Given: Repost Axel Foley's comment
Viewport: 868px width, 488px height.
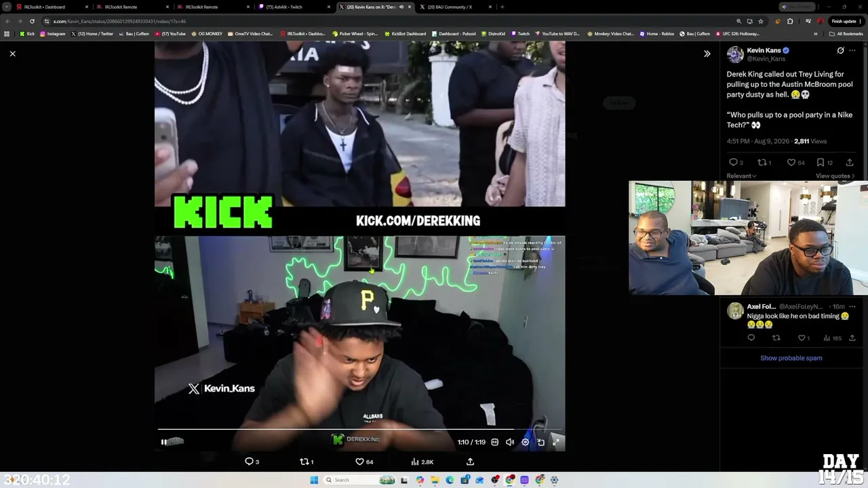Looking at the screenshot, I should point(776,338).
